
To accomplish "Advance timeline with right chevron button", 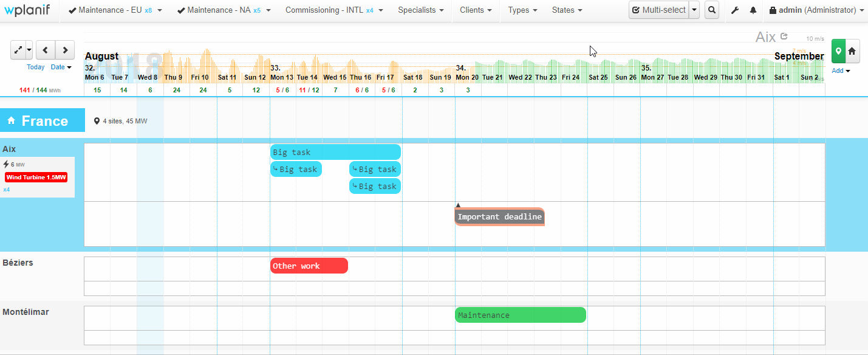I will pyautogui.click(x=65, y=50).
